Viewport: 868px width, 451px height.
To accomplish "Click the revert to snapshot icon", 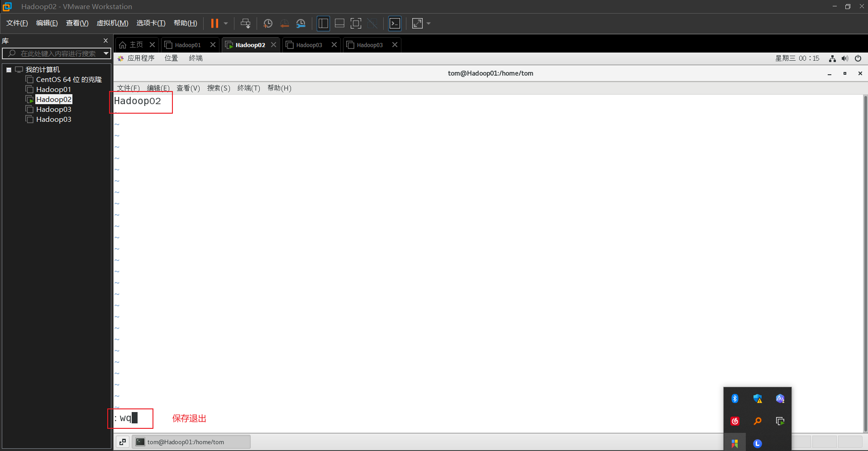I will click(284, 24).
